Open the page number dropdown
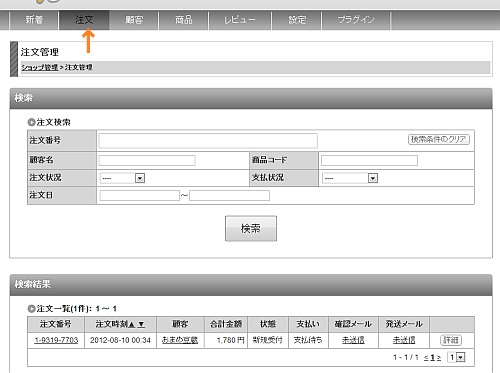Image resolution: width=500 pixels, height=373 pixels. [456, 357]
